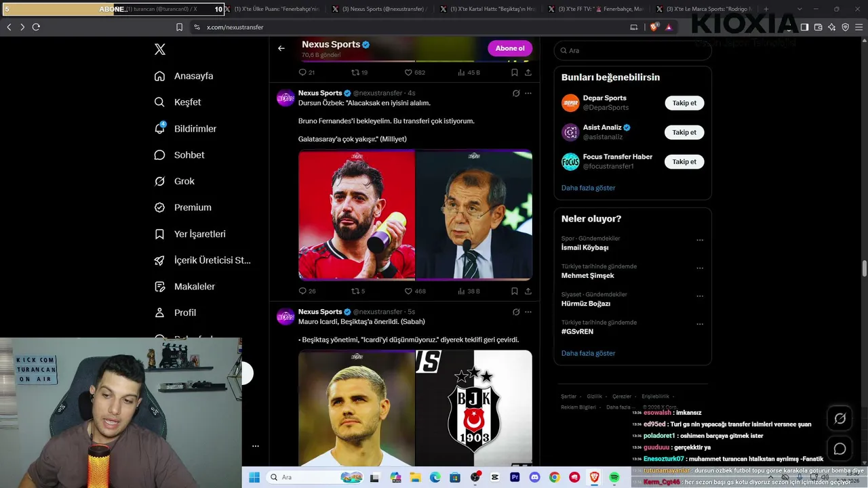The image size is (868, 488).
Task: Open the Bruno Fernandes photo
Action: pyautogui.click(x=357, y=215)
